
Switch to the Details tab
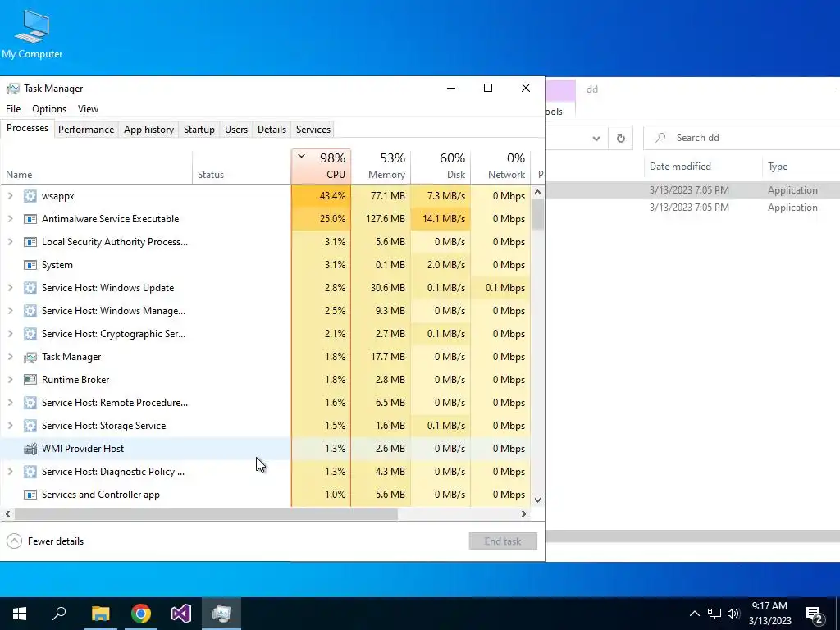click(272, 130)
